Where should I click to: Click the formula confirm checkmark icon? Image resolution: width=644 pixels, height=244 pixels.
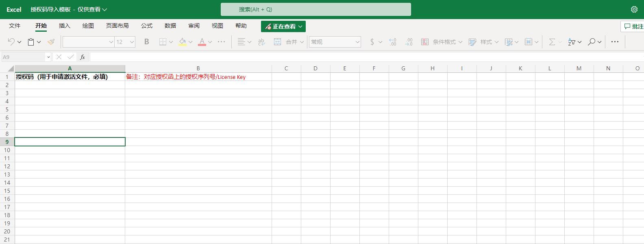(x=71, y=57)
